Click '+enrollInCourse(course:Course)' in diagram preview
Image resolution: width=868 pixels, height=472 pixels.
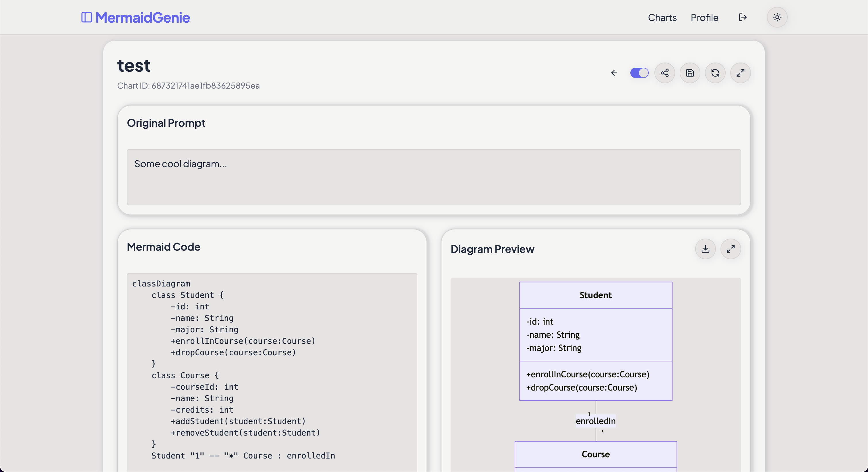point(588,374)
